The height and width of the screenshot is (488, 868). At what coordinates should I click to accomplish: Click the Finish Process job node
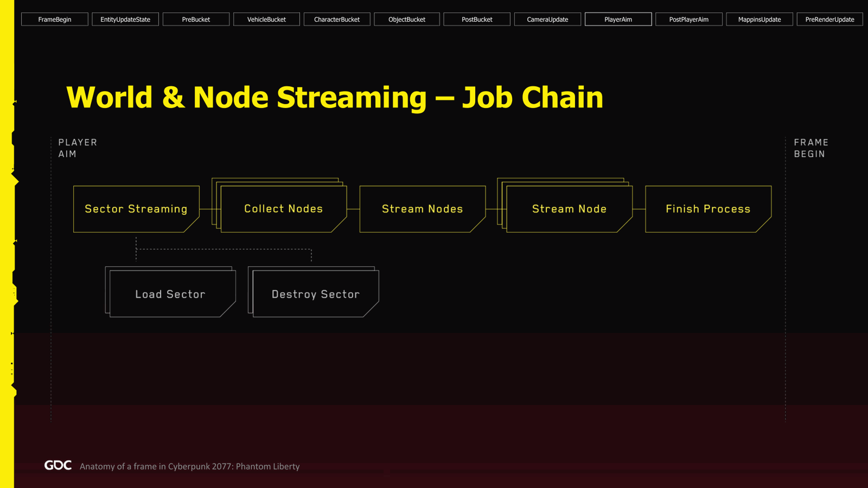coord(709,209)
